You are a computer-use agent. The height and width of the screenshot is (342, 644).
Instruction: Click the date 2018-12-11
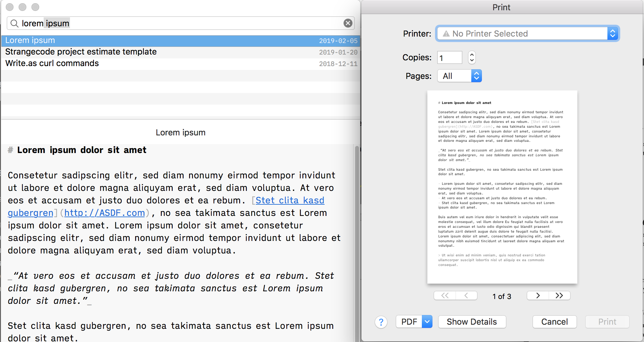coord(338,64)
